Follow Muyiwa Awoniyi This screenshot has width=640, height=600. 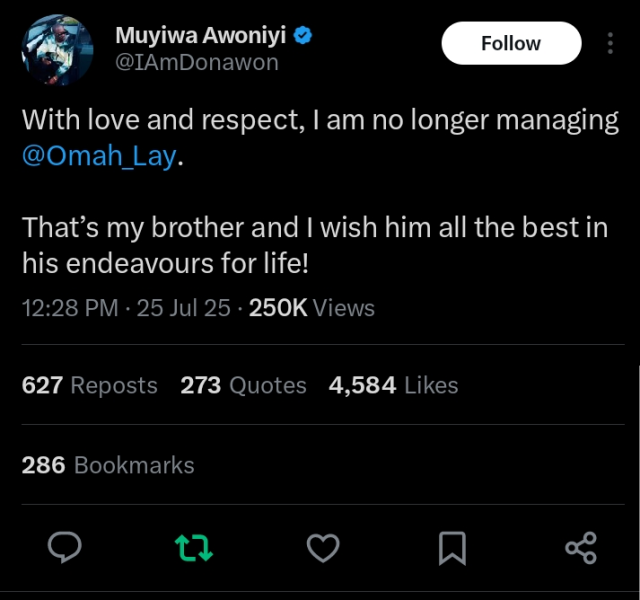(x=510, y=43)
